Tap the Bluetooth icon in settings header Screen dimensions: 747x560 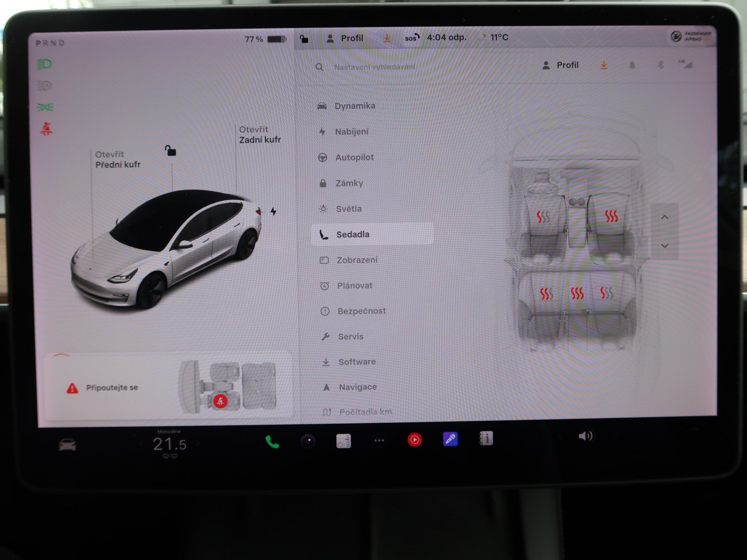click(x=660, y=65)
